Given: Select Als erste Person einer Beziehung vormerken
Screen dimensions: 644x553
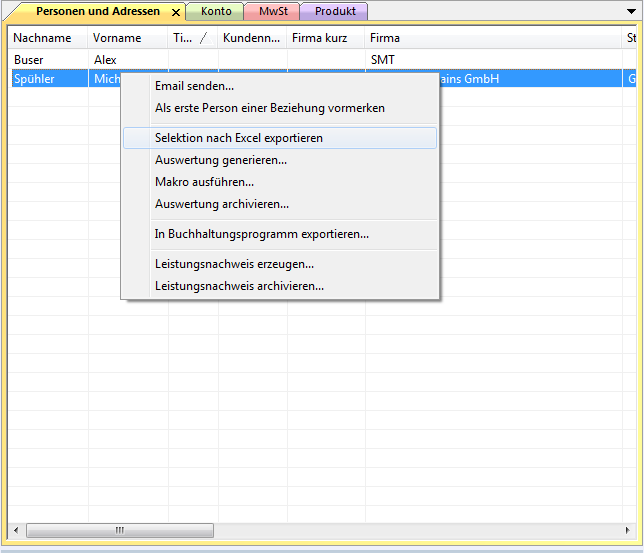Looking at the screenshot, I should click(269, 108).
